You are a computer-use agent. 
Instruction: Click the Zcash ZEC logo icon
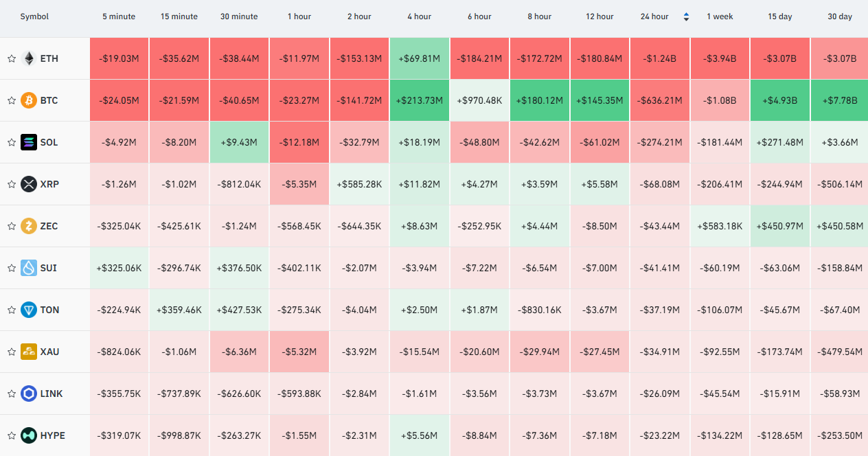(29, 226)
